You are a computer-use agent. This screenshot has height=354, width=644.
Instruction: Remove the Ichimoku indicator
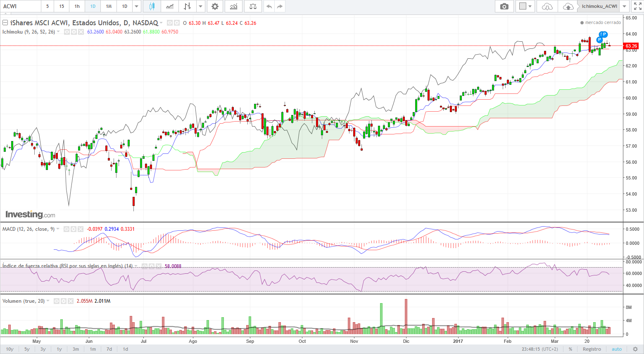81,32
